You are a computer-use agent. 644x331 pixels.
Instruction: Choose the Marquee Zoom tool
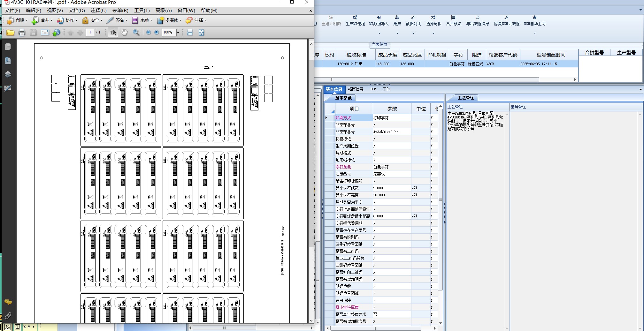tap(136, 33)
